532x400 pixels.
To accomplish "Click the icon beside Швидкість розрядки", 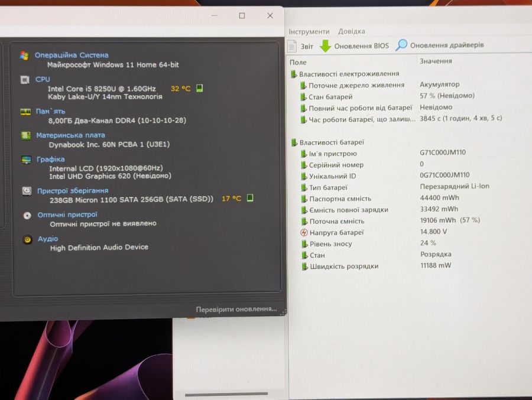I will pyautogui.click(x=304, y=266).
